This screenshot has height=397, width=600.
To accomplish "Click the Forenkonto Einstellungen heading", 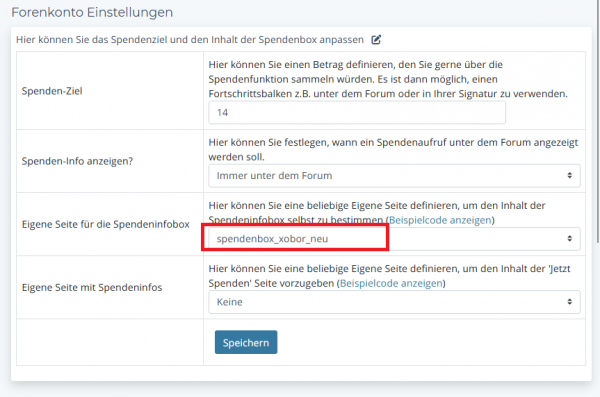I will coord(92,12).
